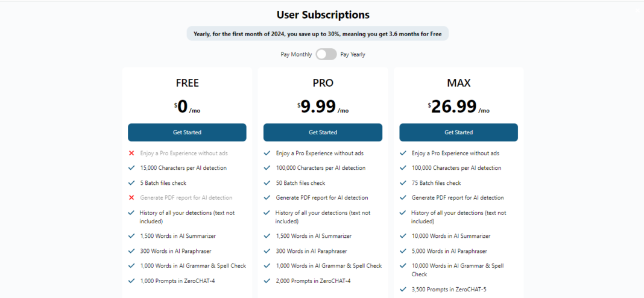Click the checkmark beside 50 Batch files check

click(x=267, y=183)
